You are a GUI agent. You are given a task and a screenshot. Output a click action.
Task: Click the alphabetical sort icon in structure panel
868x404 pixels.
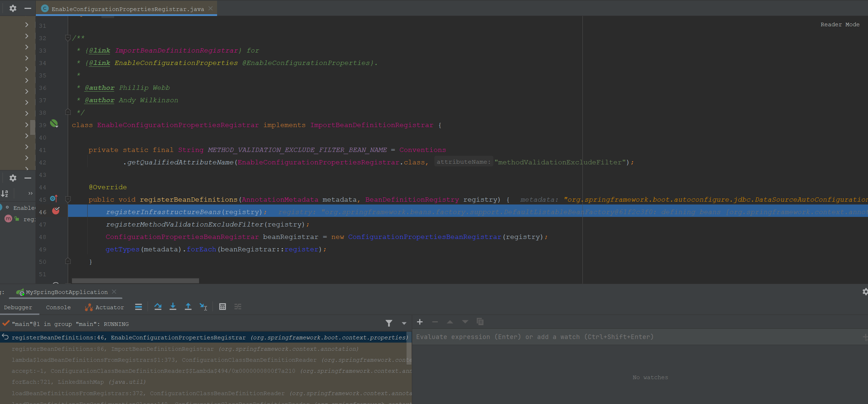(x=5, y=193)
